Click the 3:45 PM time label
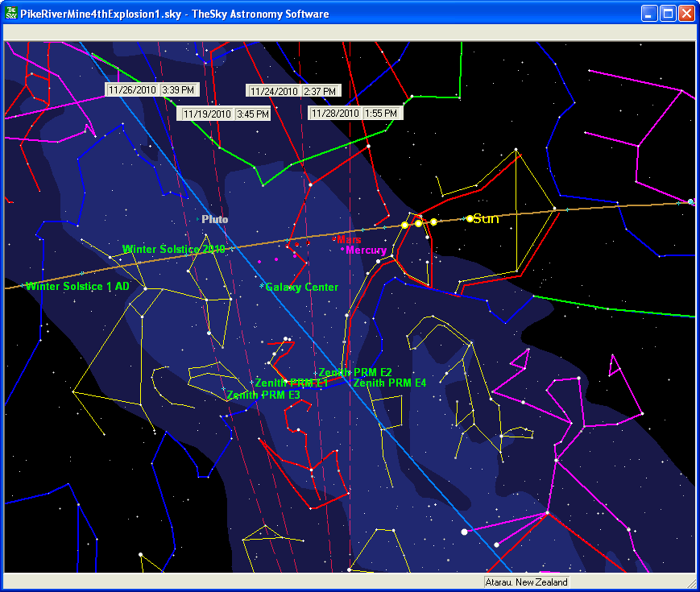Screen dimensions: 700x592 pyautogui.click(x=253, y=114)
